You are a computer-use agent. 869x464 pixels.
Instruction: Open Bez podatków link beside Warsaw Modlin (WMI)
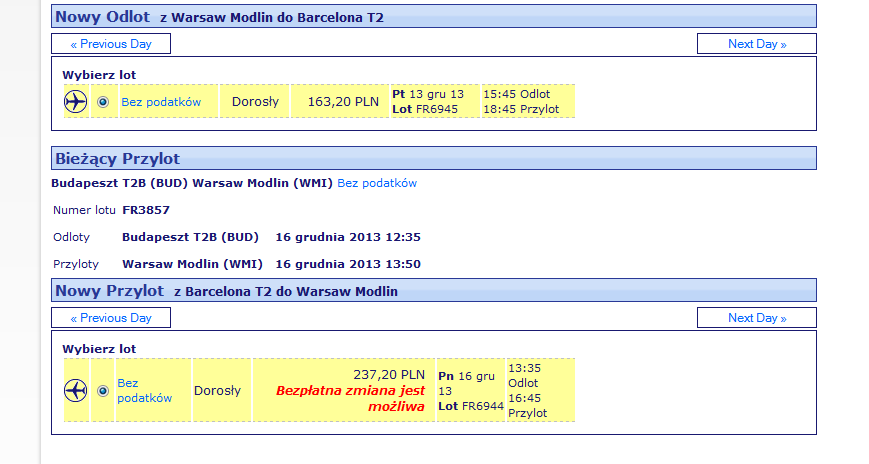click(x=377, y=183)
